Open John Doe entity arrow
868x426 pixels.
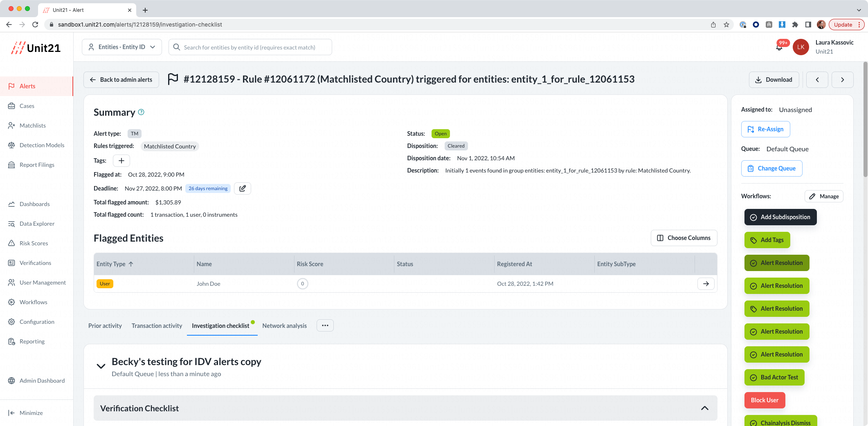point(706,284)
